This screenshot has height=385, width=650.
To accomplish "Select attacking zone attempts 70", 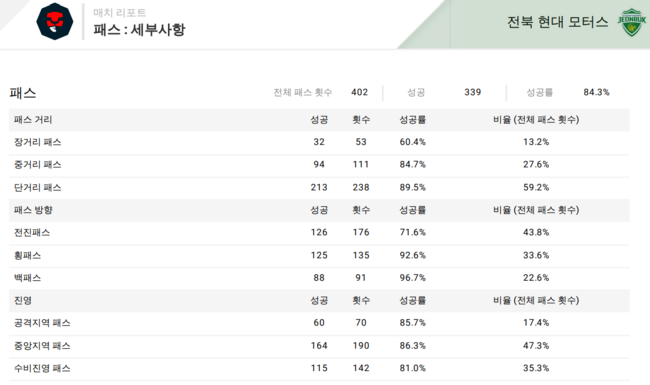I will [x=361, y=322].
